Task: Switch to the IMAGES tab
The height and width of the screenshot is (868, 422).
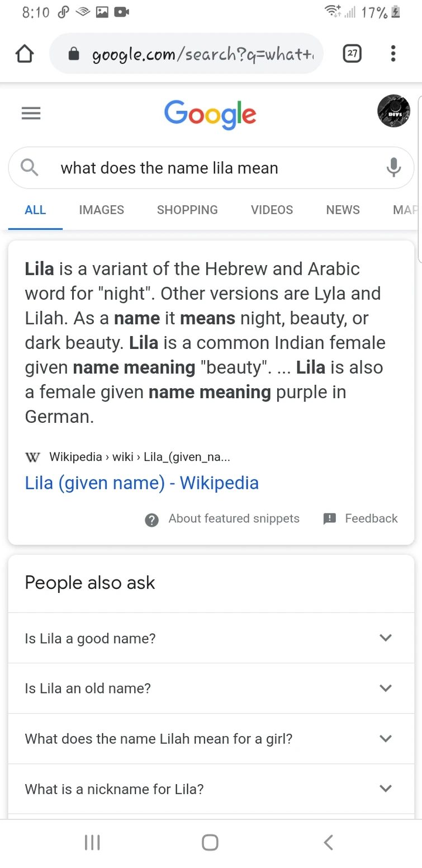Action: [101, 210]
